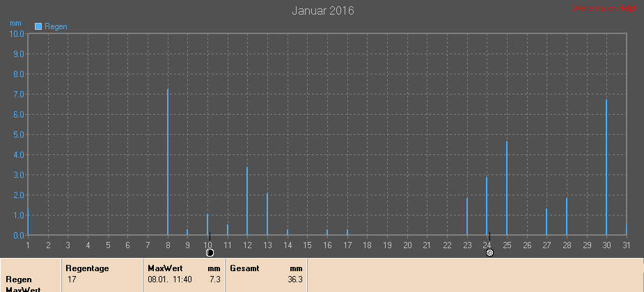Click the Januar 2016 chart title
Image resolution: width=644 pixels, height=292 pixels.
tap(323, 10)
